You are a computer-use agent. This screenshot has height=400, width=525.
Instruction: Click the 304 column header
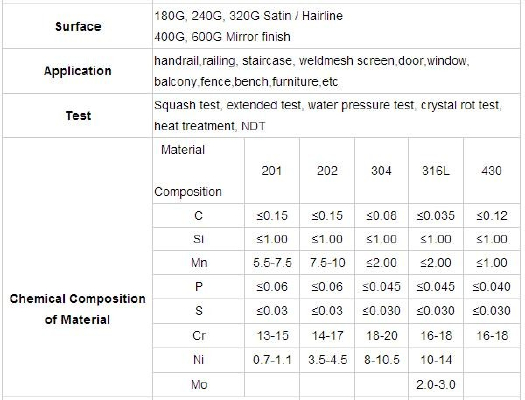(x=381, y=171)
